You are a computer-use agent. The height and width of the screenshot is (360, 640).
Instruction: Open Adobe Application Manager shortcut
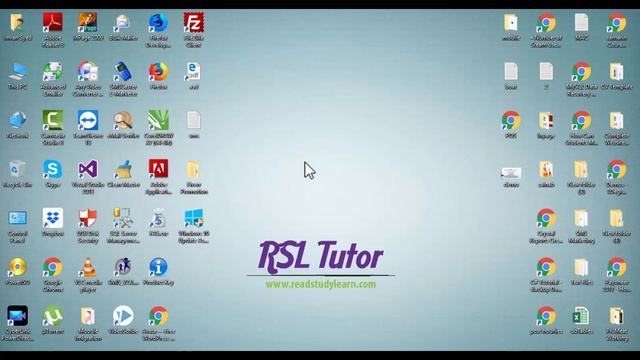158,169
